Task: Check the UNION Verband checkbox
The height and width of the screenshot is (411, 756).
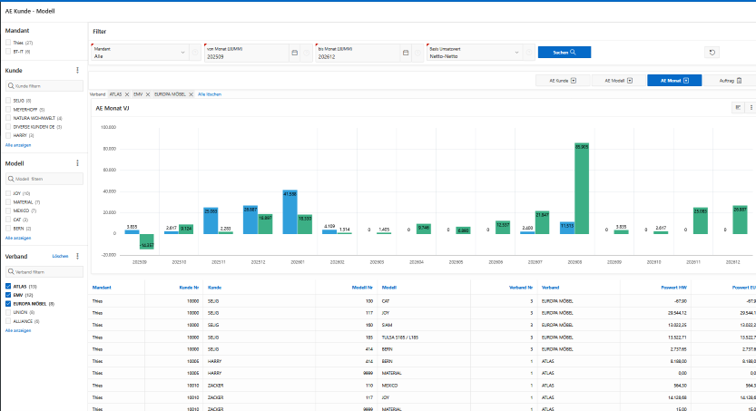Action: click(x=8, y=313)
